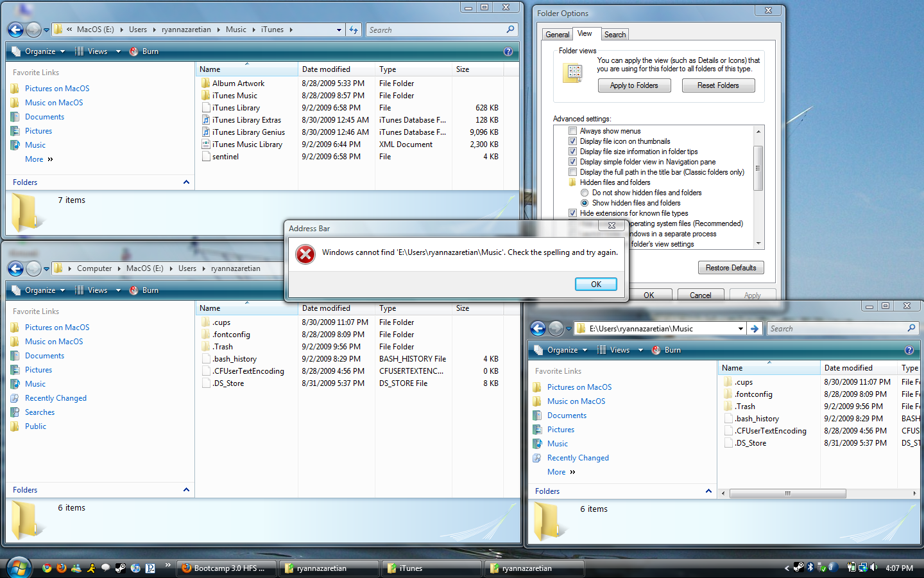Toggle Display simple folder view in Navigation pane
Screen dimensions: 924x578
572,162
